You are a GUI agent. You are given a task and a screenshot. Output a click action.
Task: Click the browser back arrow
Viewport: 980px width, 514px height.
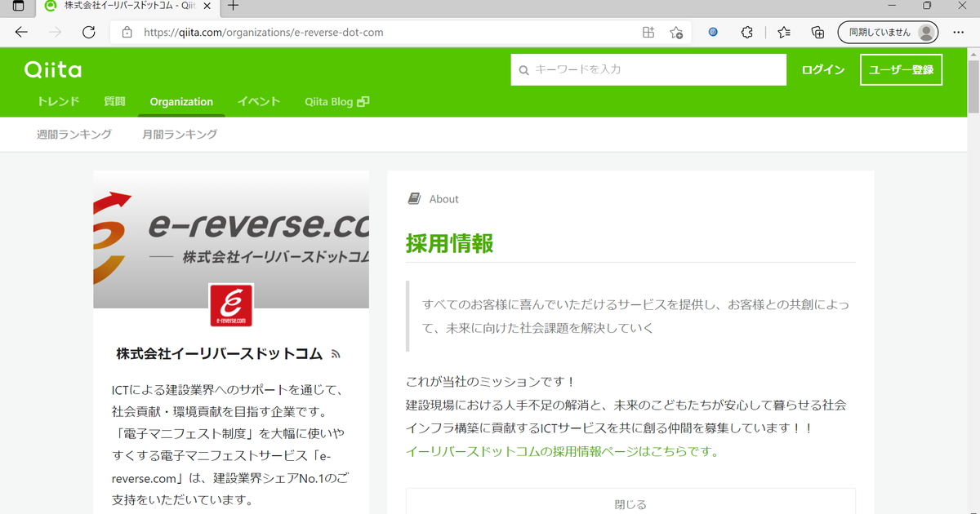pos(21,33)
